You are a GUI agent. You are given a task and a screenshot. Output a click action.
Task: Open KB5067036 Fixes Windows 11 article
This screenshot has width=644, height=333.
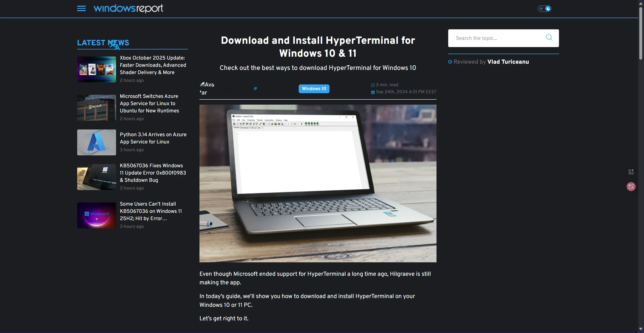[x=153, y=173]
